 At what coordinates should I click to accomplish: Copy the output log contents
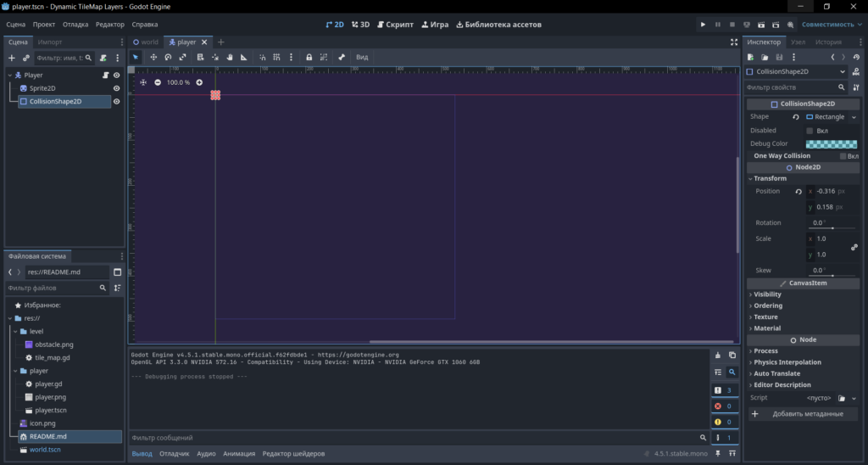coord(732,356)
